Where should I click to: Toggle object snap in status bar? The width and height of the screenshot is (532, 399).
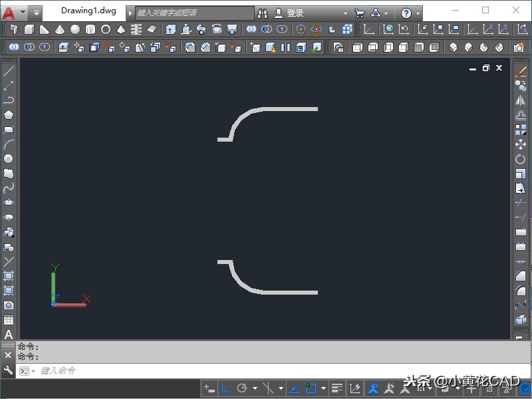[311, 388]
